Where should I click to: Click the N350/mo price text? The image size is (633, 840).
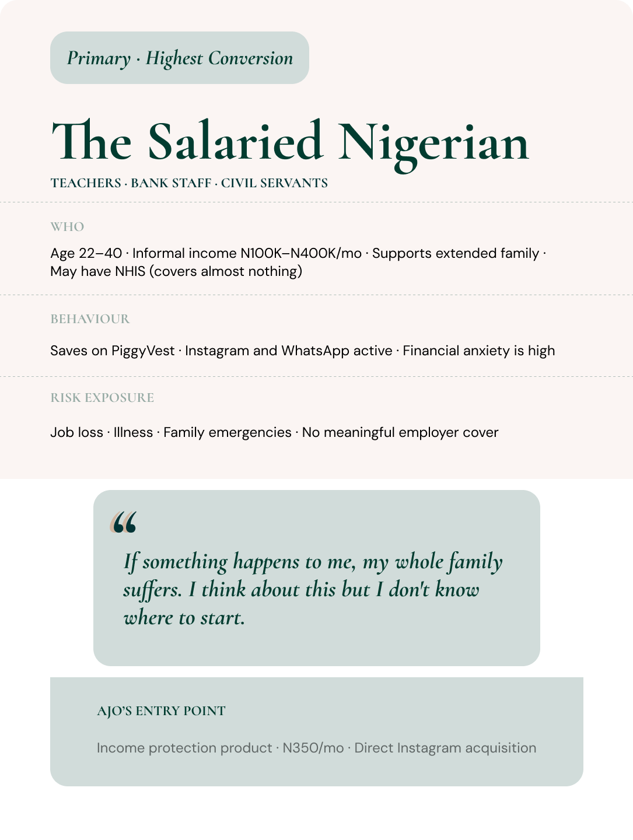point(313,748)
